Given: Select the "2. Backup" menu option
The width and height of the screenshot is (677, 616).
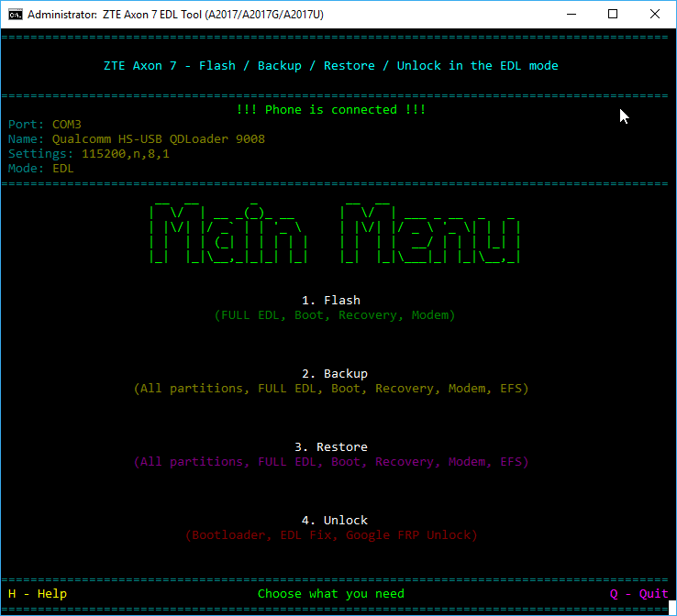Looking at the screenshot, I should pyautogui.click(x=335, y=374).
